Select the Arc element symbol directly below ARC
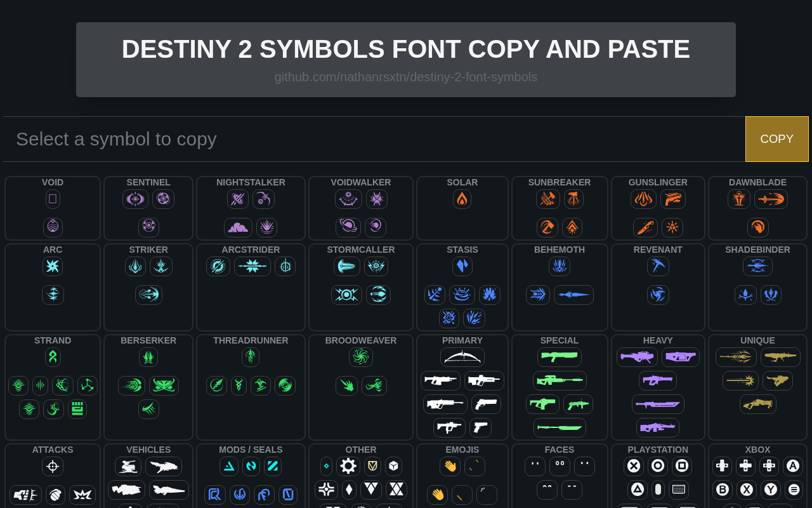The image size is (812, 508). [x=53, y=267]
